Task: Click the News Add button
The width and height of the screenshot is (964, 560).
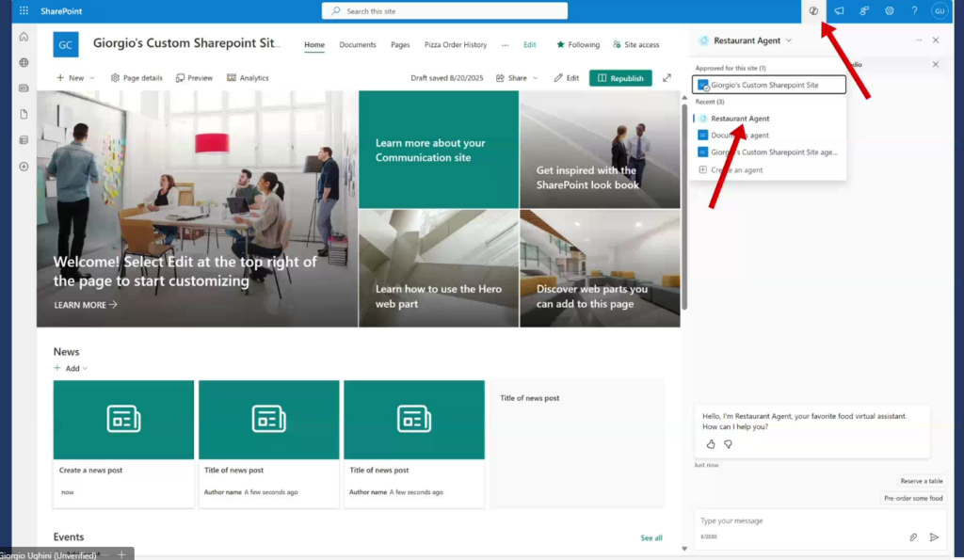Action: (67, 369)
